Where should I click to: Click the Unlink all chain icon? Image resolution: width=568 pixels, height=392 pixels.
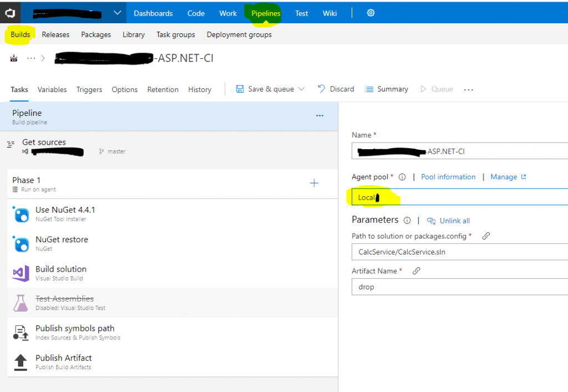pyautogui.click(x=432, y=221)
